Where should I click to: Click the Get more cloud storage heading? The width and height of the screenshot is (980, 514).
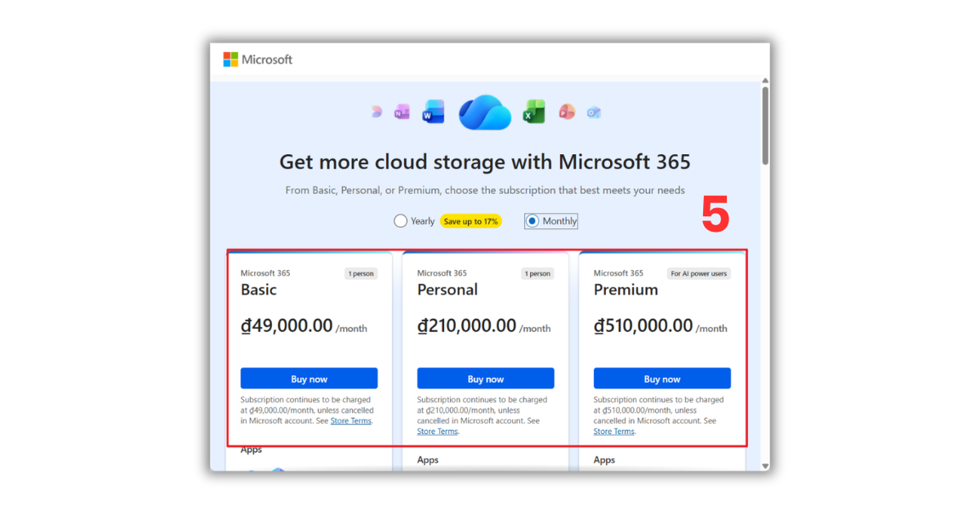pyautogui.click(x=485, y=162)
